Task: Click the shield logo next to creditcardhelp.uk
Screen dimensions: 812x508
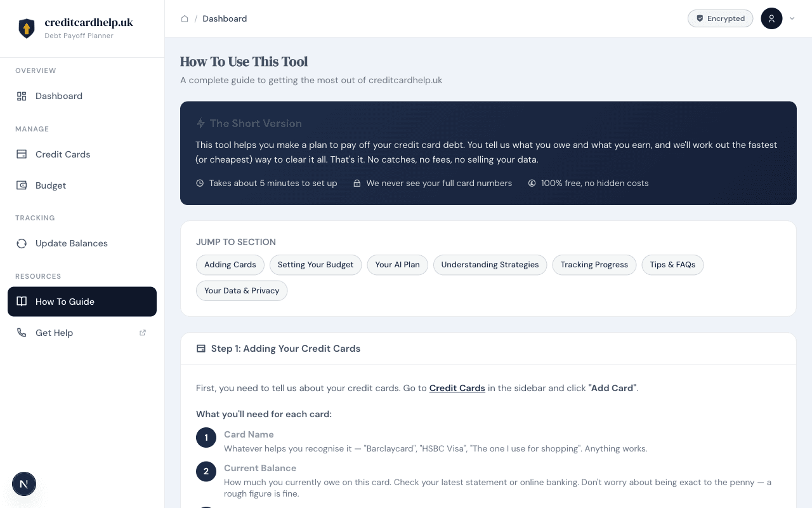Action: [26, 28]
